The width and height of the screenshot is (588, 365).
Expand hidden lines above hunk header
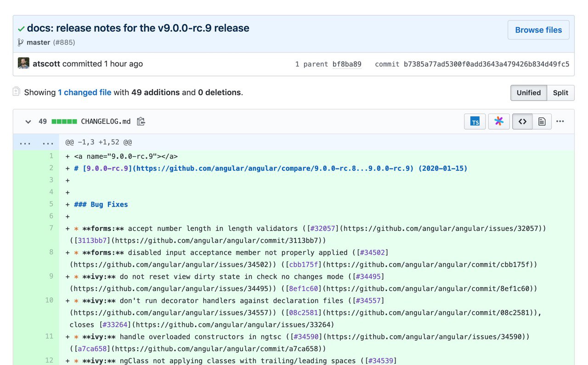[36, 143]
